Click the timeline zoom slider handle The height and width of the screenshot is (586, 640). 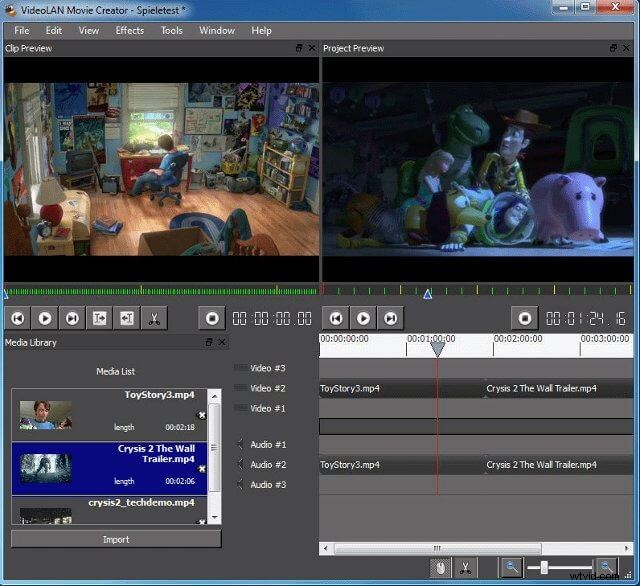[x=544, y=567]
